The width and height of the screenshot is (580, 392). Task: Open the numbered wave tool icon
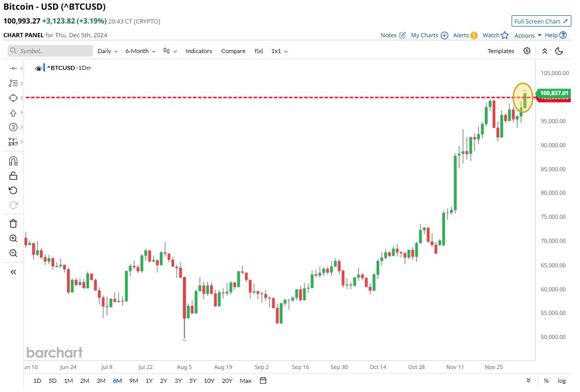pos(13,127)
